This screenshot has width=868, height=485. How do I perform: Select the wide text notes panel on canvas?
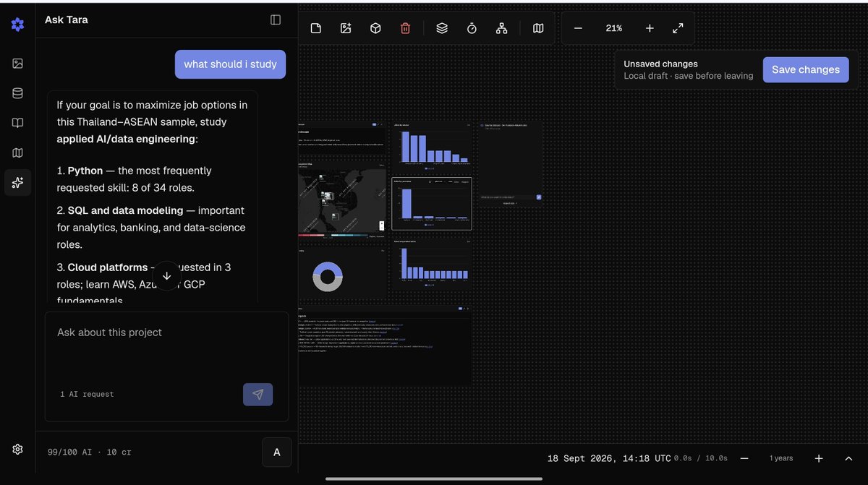pos(385,345)
